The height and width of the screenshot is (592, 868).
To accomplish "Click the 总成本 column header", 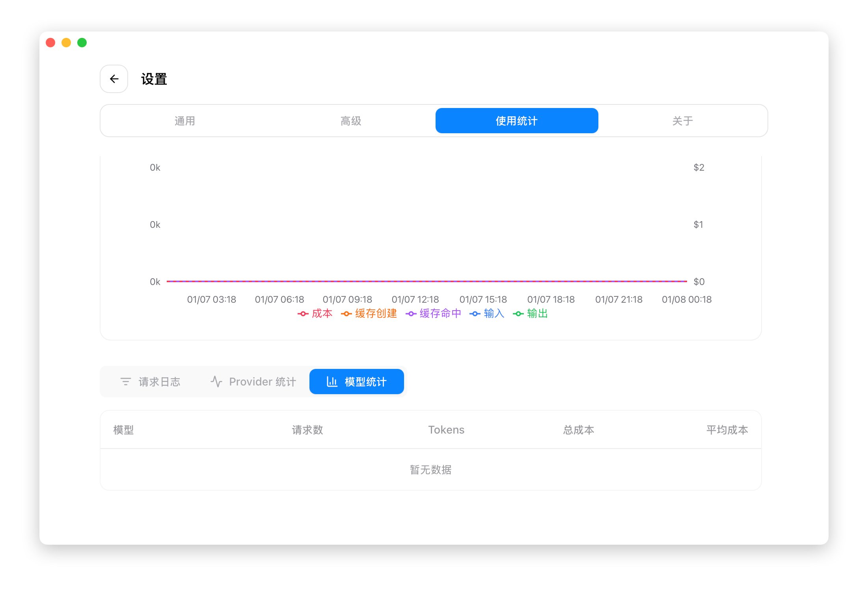I will tap(578, 430).
